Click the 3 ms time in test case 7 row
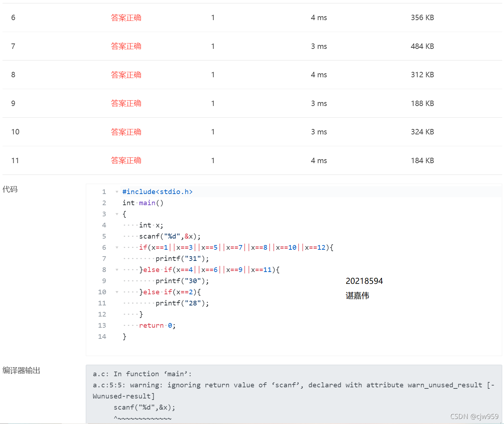 point(319,46)
